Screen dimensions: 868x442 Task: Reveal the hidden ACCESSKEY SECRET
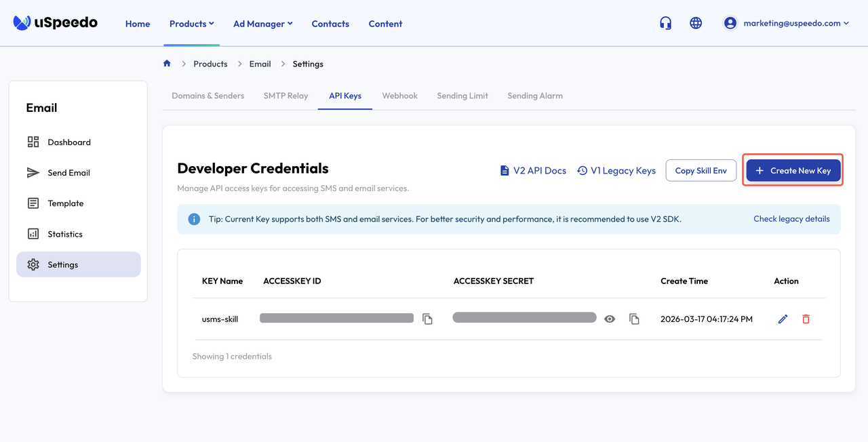pos(610,319)
